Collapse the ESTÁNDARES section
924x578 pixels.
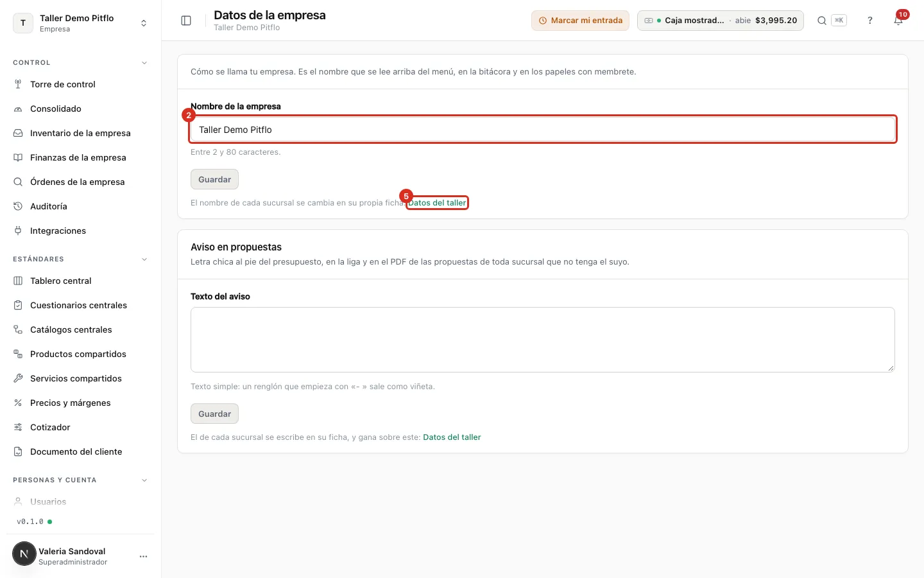(x=144, y=259)
